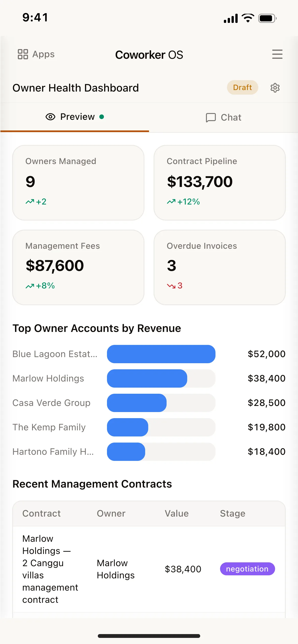Switch to the Chat tab
The height and width of the screenshot is (644, 298).
[x=223, y=118]
